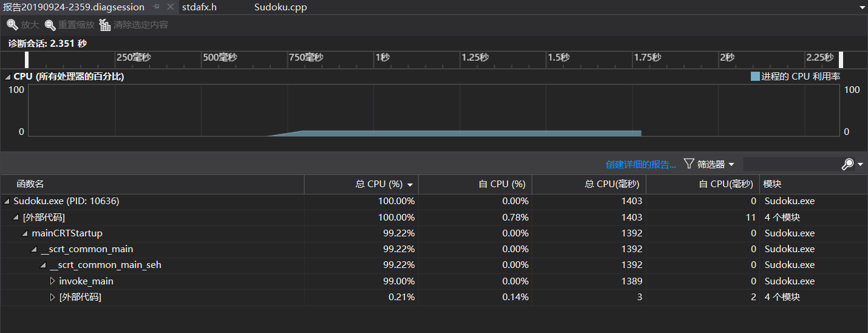Sort by 函数名 column header
This screenshot has height=333, width=868.
point(152,184)
